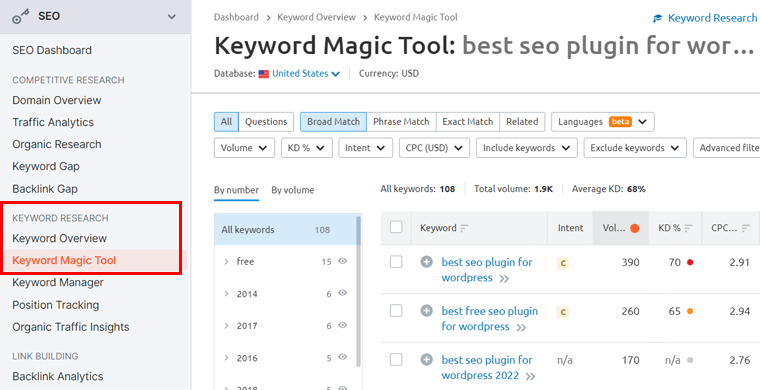The width and height of the screenshot is (760, 390).
Task: Go to Traffic Analytics
Action: tap(53, 123)
